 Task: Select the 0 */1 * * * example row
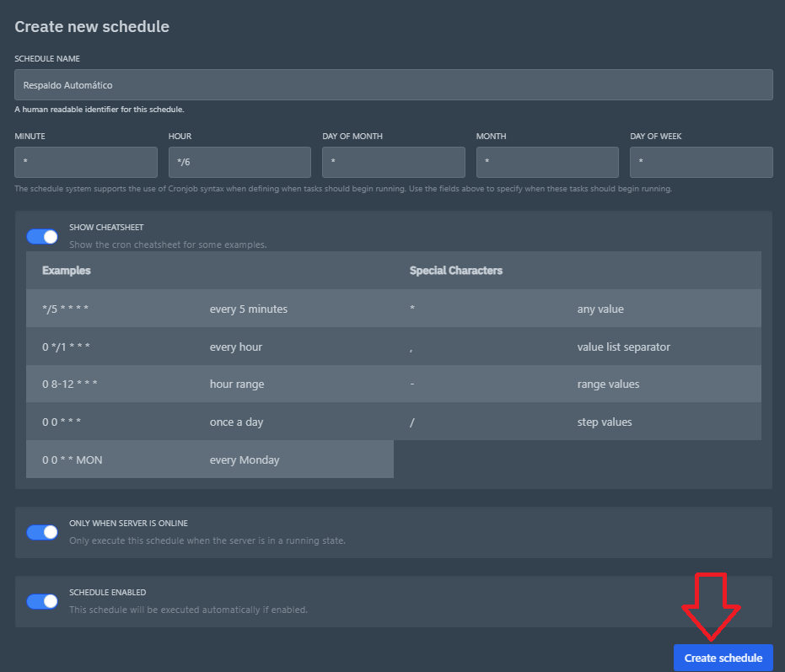(x=66, y=347)
